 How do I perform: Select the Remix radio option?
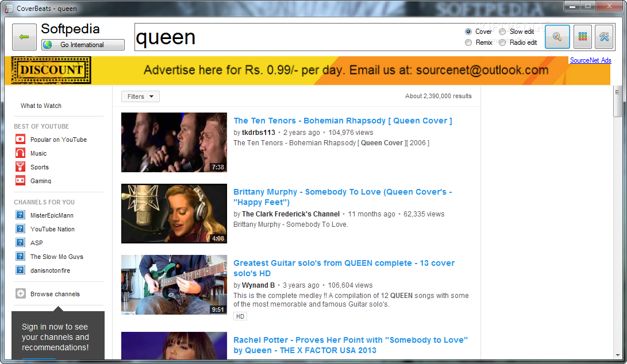point(468,42)
